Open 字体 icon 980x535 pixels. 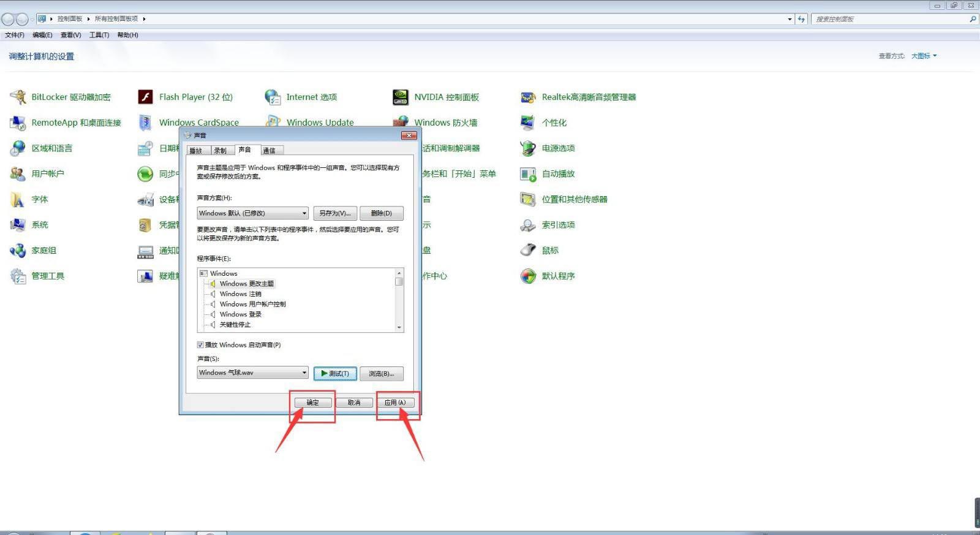coord(18,199)
